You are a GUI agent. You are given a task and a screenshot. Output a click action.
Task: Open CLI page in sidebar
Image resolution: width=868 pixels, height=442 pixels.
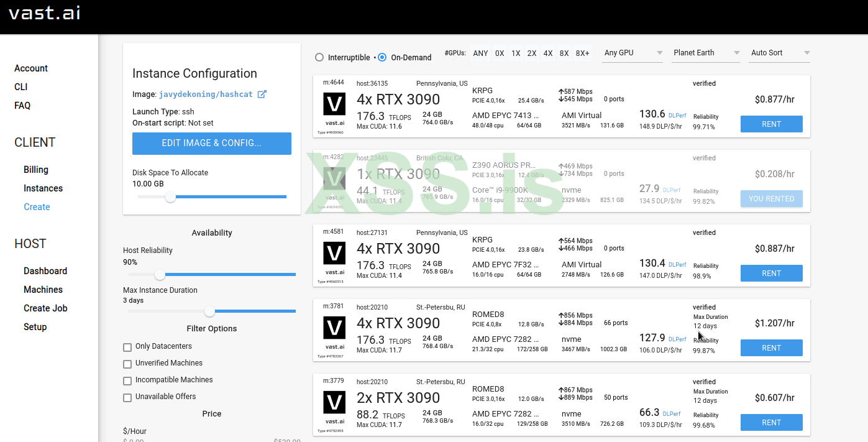point(21,87)
